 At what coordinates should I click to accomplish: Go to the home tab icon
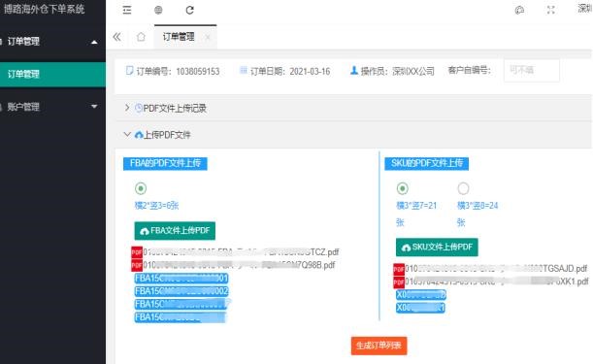[x=141, y=37]
